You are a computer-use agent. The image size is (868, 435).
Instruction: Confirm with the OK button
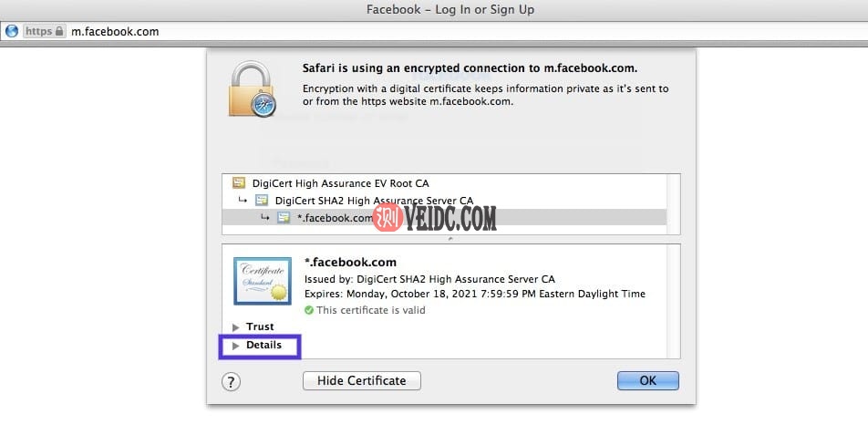tap(647, 381)
